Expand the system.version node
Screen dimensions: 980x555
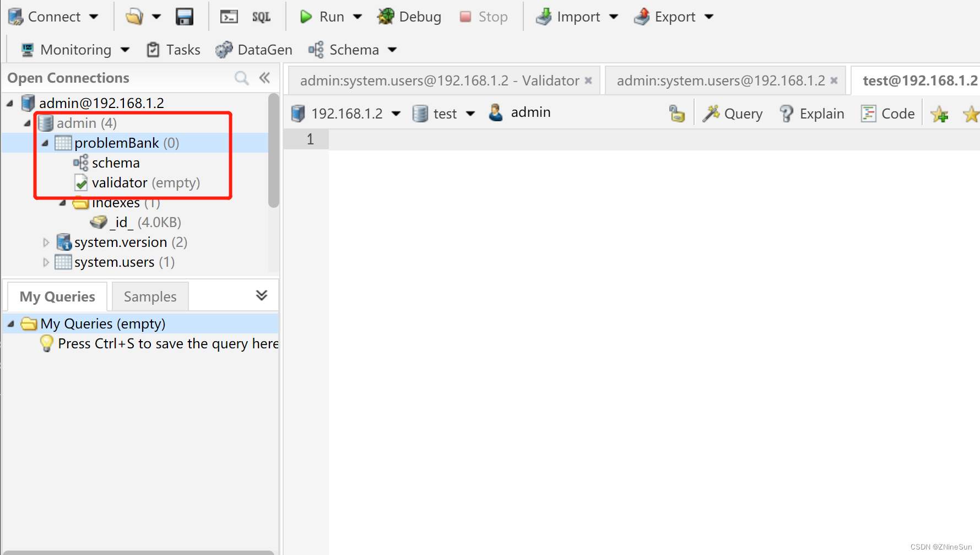pos(46,242)
